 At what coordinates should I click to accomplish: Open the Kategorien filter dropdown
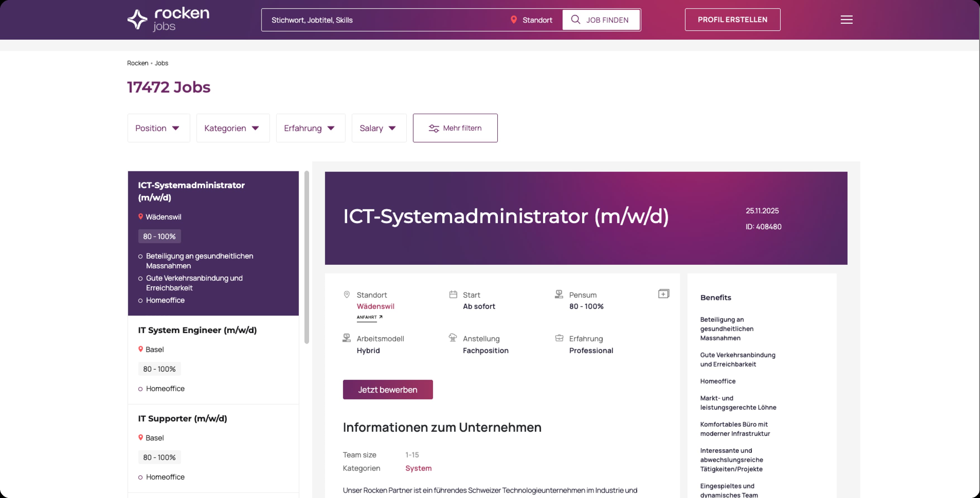click(x=233, y=128)
